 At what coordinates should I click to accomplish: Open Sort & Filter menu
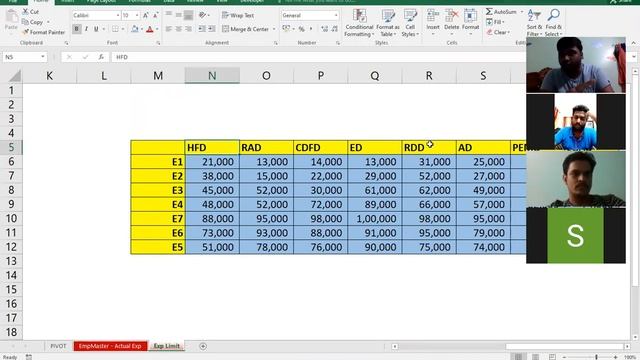click(534, 23)
